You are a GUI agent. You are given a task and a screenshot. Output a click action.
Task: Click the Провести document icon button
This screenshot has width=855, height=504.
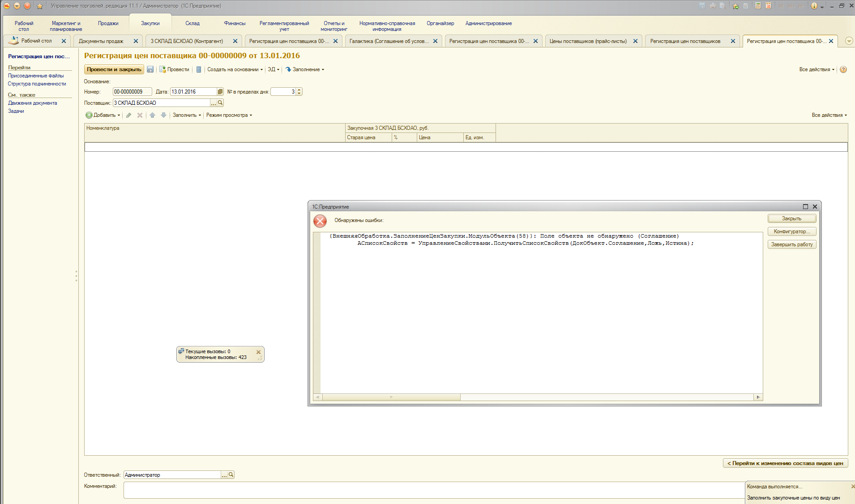click(x=175, y=69)
